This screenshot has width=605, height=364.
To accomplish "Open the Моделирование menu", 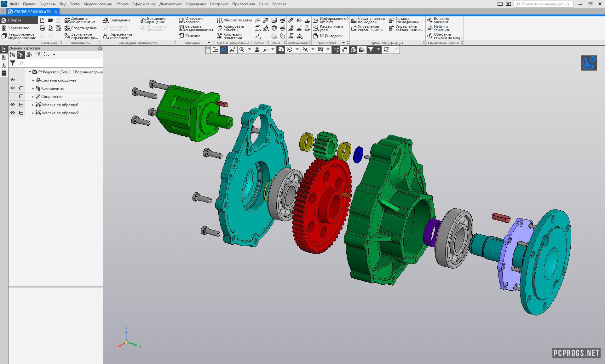I will (97, 4).
